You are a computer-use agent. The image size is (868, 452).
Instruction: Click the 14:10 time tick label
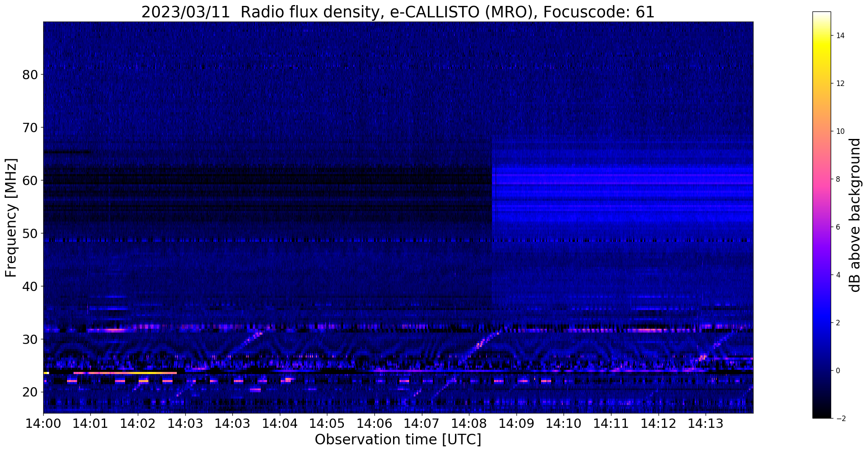564,423
